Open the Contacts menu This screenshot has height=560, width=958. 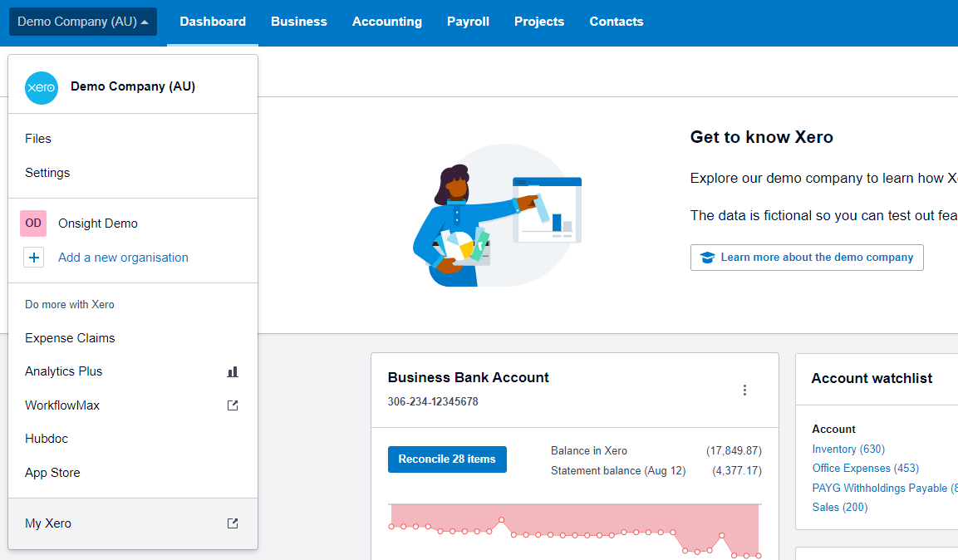[x=616, y=22]
